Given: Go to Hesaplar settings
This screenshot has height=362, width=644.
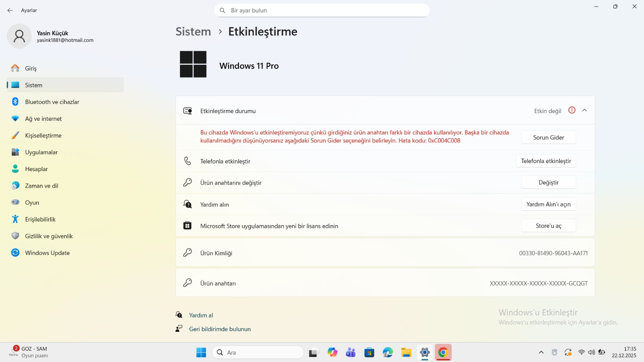Looking at the screenshot, I should [x=65, y=169].
